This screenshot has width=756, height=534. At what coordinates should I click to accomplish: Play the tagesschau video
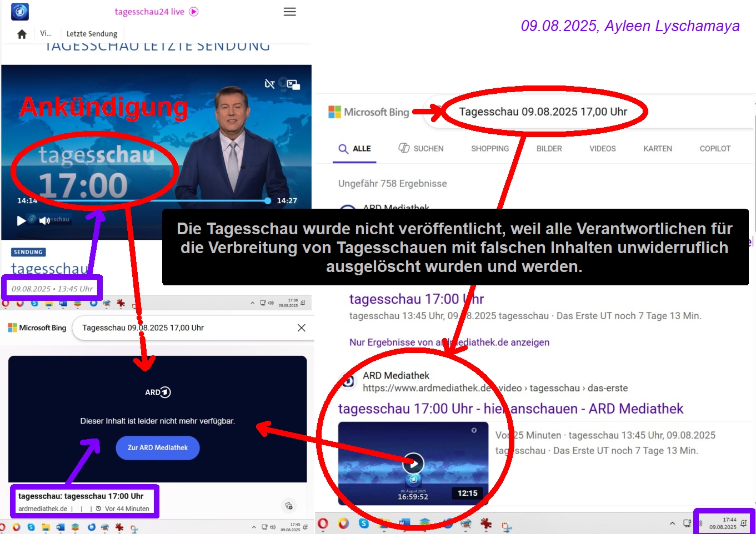pyautogui.click(x=21, y=220)
